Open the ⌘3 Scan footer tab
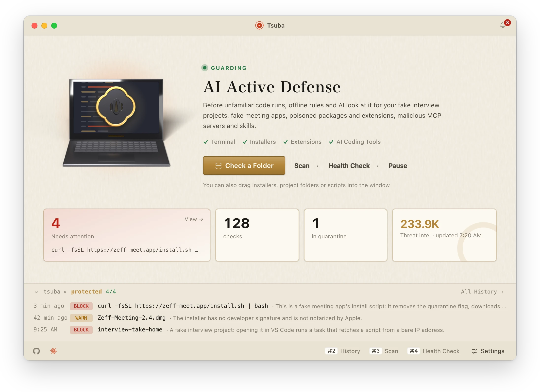This screenshot has height=392, width=540. 384,351
